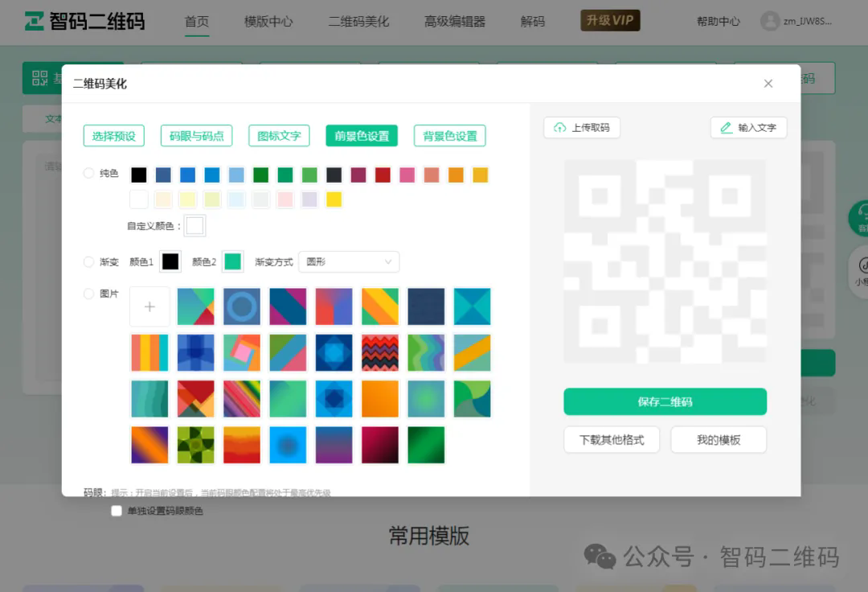Open the 颜色2 green color picker
868x592 pixels.
tap(232, 261)
